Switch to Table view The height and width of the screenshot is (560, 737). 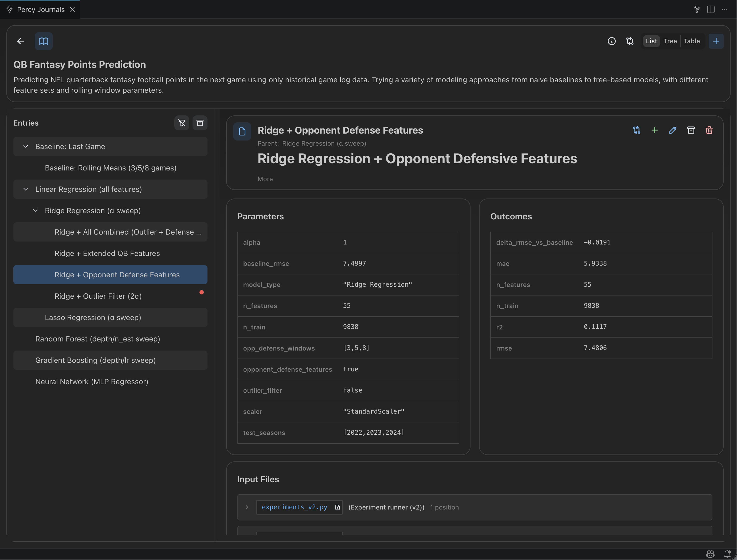692,41
